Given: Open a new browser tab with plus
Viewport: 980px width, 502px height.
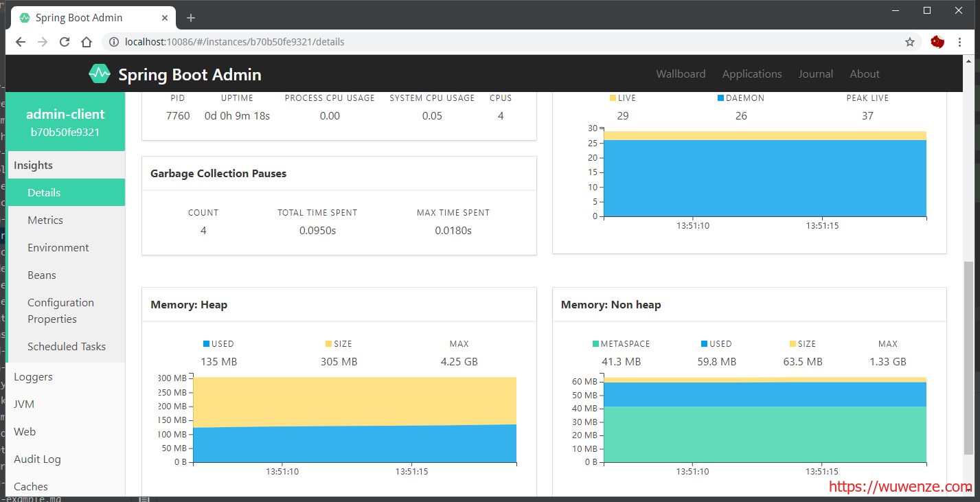Looking at the screenshot, I should pyautogui.click(x=191, y=18).
